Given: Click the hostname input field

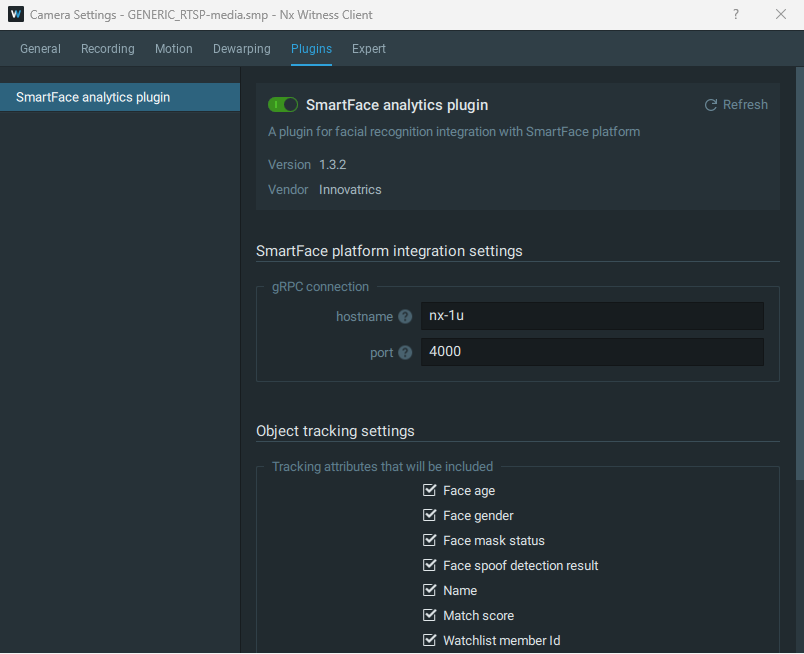Looking at the screenshot, I should point(591,317).
